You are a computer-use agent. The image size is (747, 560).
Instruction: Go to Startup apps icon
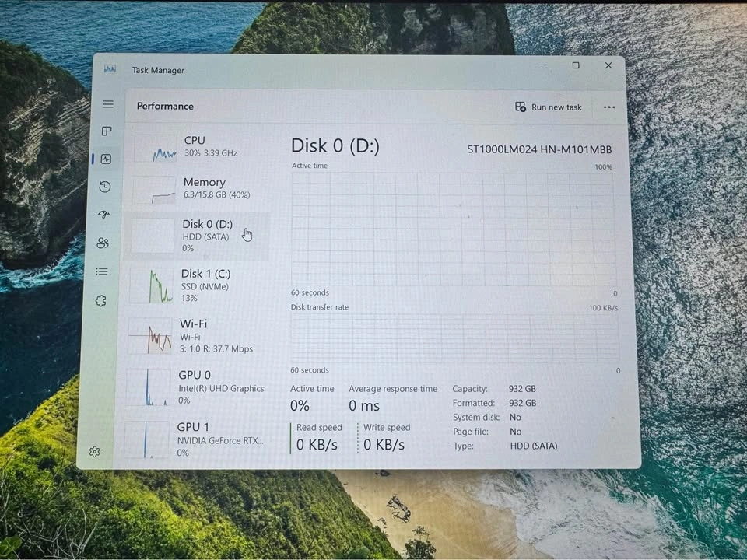click(x=104, y=215)
